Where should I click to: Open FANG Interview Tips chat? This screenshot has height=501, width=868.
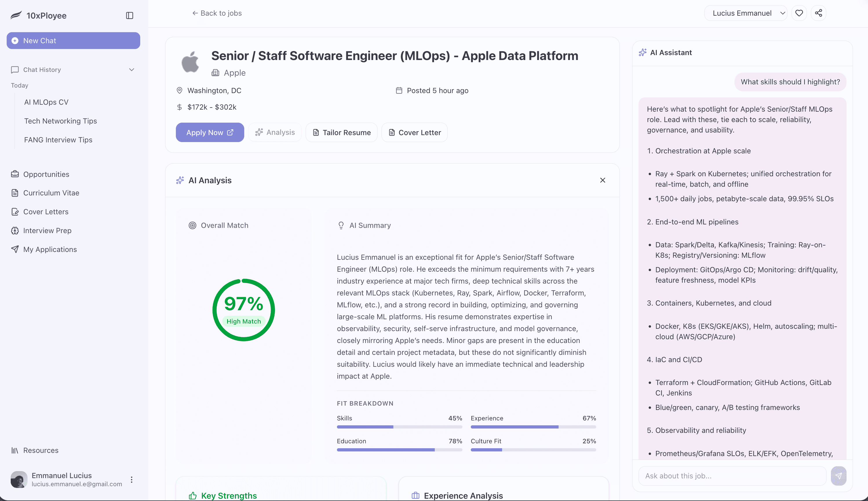click(x=58, y=140)
